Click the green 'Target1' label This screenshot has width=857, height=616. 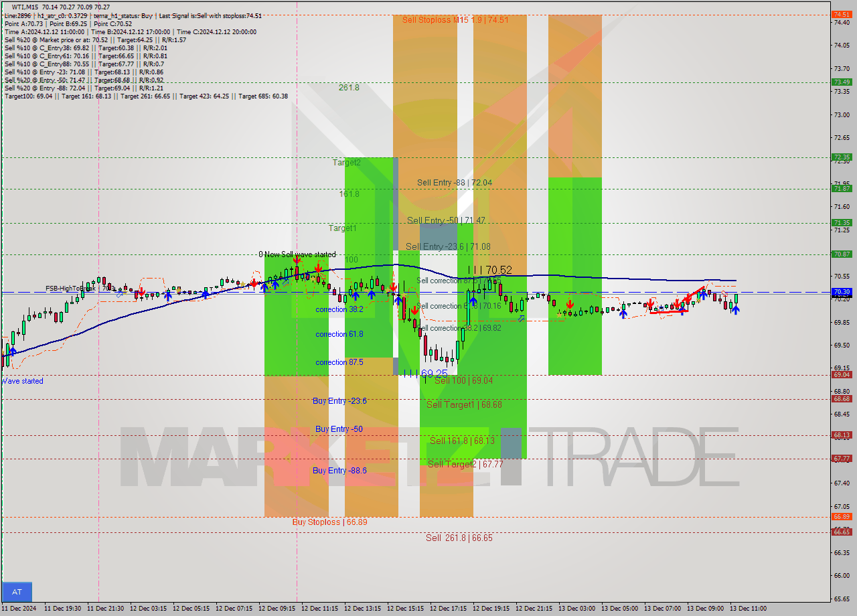(x=342, y=228)
